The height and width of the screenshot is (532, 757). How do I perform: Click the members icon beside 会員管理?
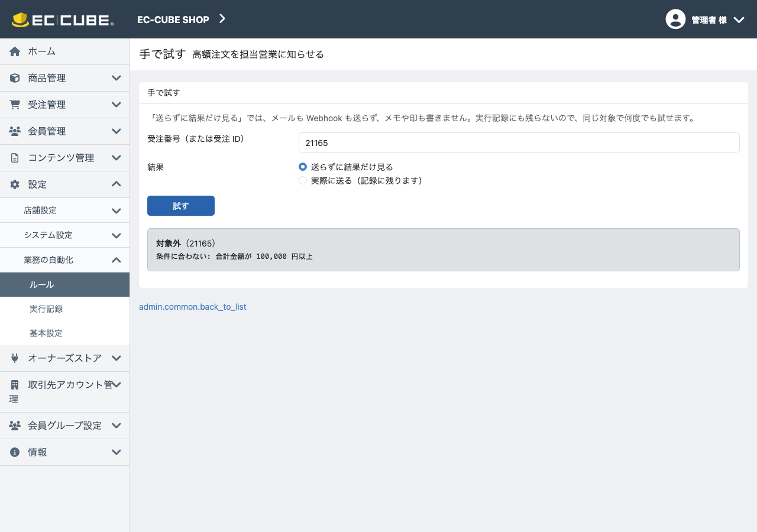[15, 131]
